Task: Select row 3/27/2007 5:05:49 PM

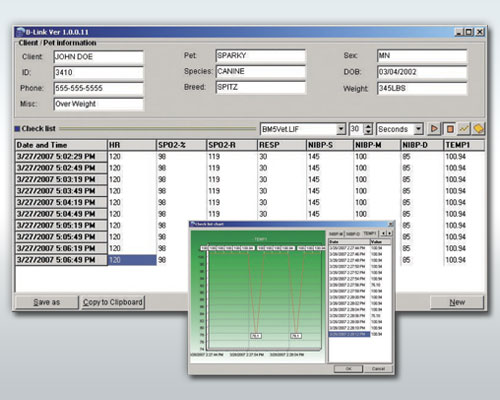Action: [61, 237]
